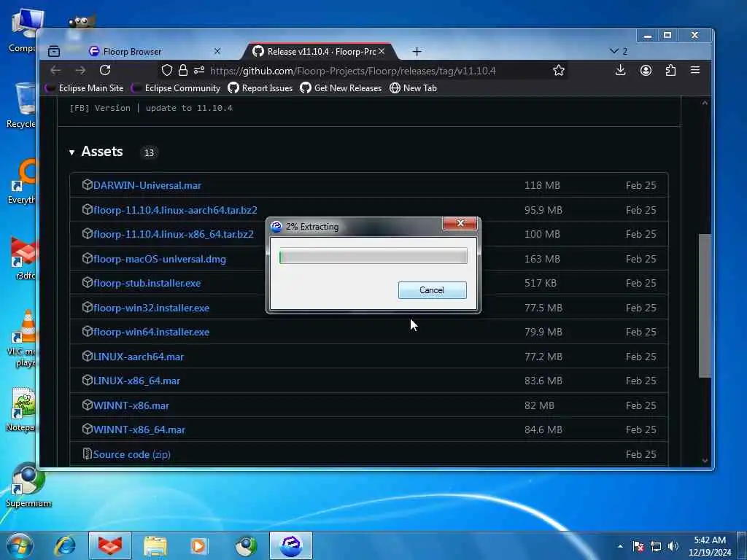Click the scrollbar down arrow
This screenshot has width=747, height=560.
click(x=705, y=461)
